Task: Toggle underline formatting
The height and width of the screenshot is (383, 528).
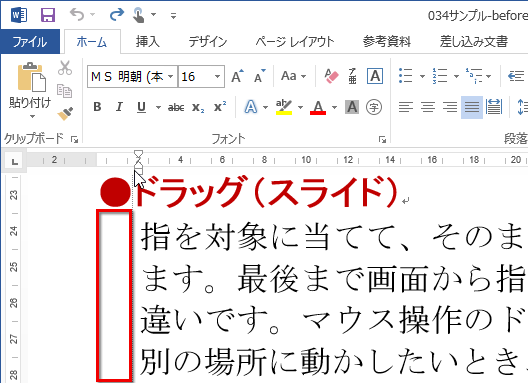Action: click(x=141, y=107)
